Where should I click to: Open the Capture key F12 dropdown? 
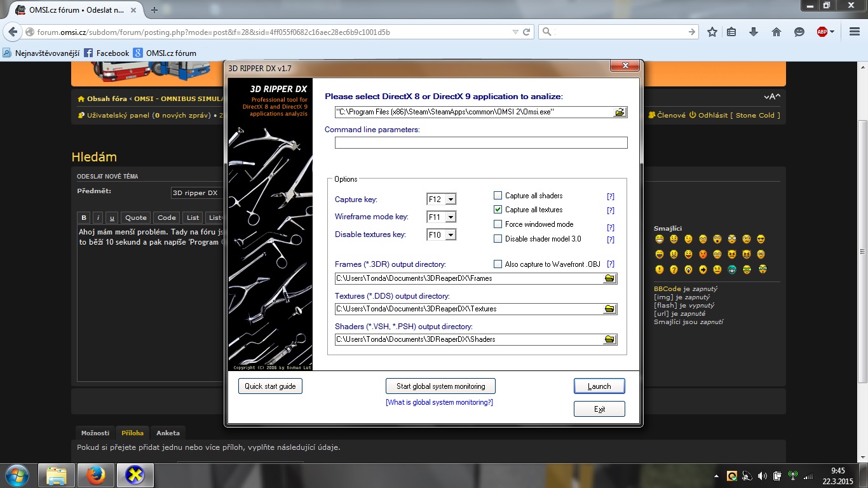(451, 200)
